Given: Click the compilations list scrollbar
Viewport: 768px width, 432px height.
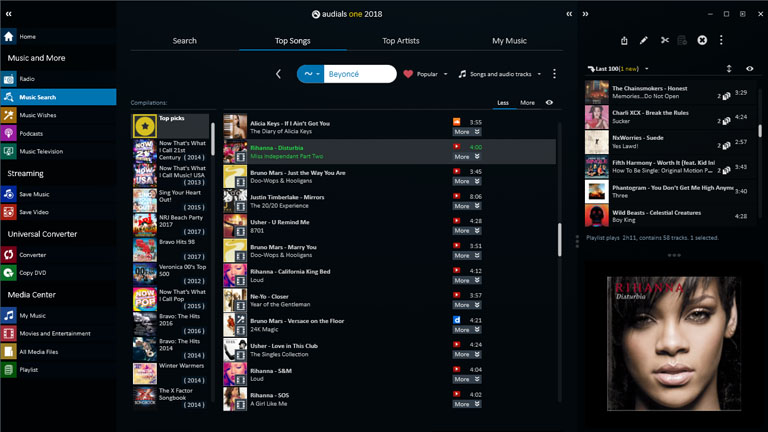Looking at the screenshot, I should tap(213, 139).
